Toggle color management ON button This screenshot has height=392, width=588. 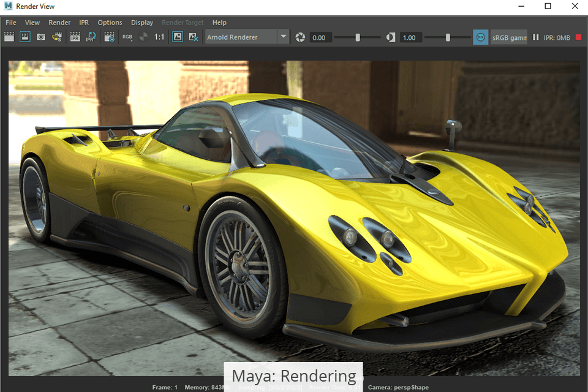[481, 37]
